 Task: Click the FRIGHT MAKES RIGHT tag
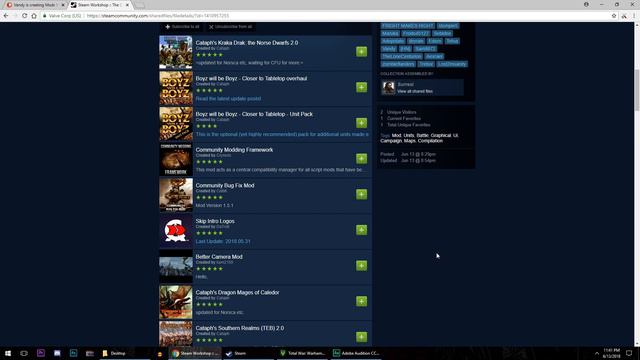click(x=408, y=26)
